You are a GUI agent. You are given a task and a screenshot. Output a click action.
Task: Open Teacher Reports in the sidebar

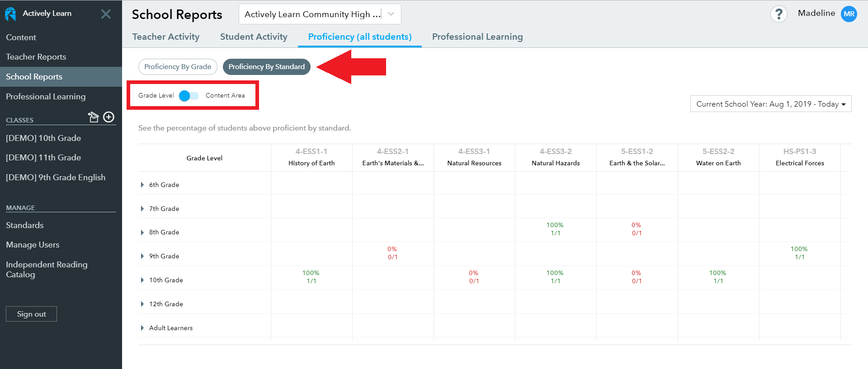click(x=36, y=57)
